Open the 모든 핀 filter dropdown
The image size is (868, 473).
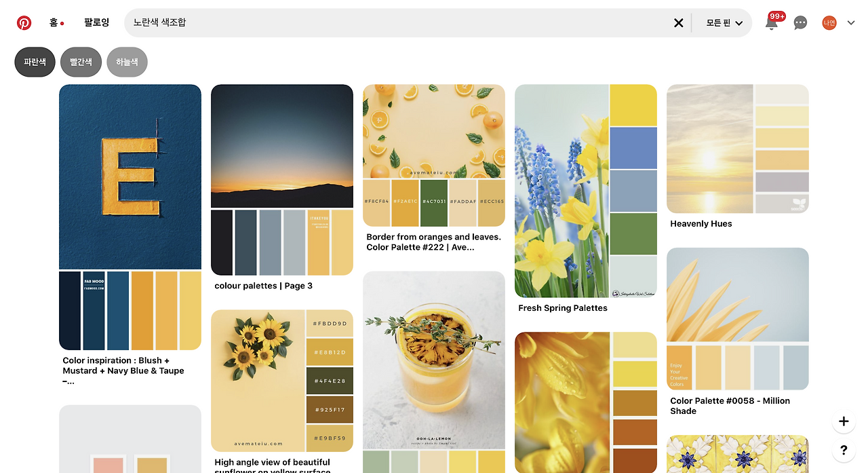724,23
